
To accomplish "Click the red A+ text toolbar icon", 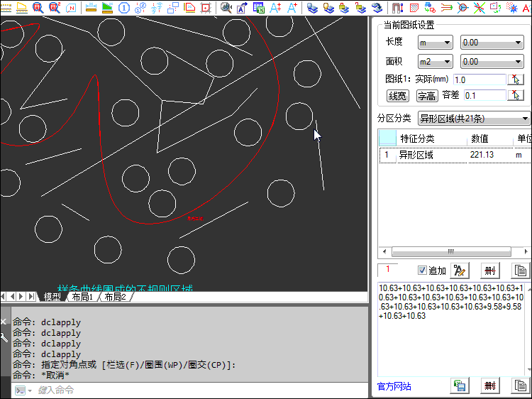I will point(275,8).
